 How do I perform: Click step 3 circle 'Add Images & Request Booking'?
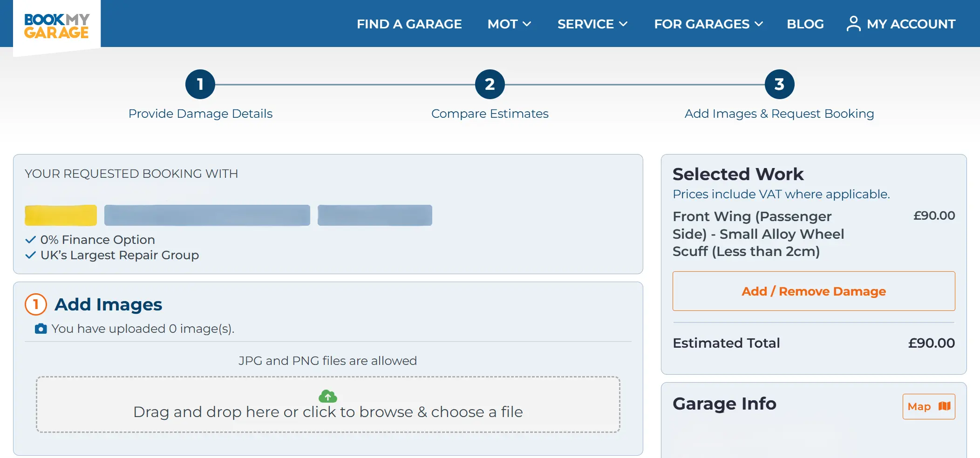click(x=779, y=85)
